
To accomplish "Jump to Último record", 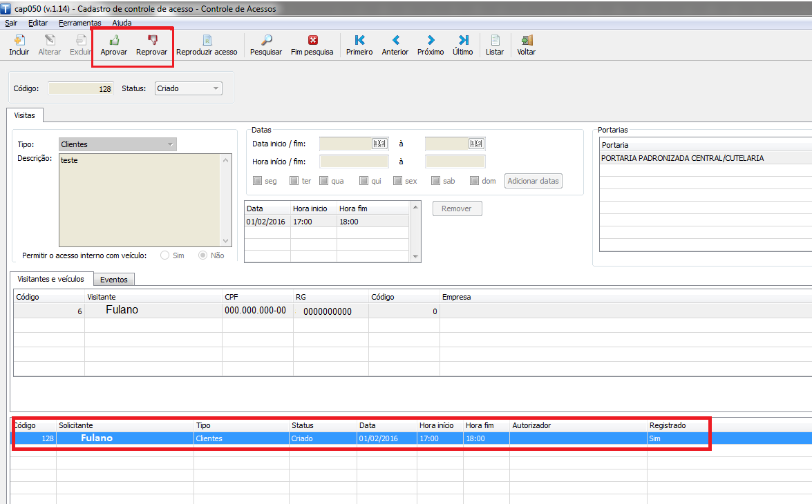I will (463, 40).
